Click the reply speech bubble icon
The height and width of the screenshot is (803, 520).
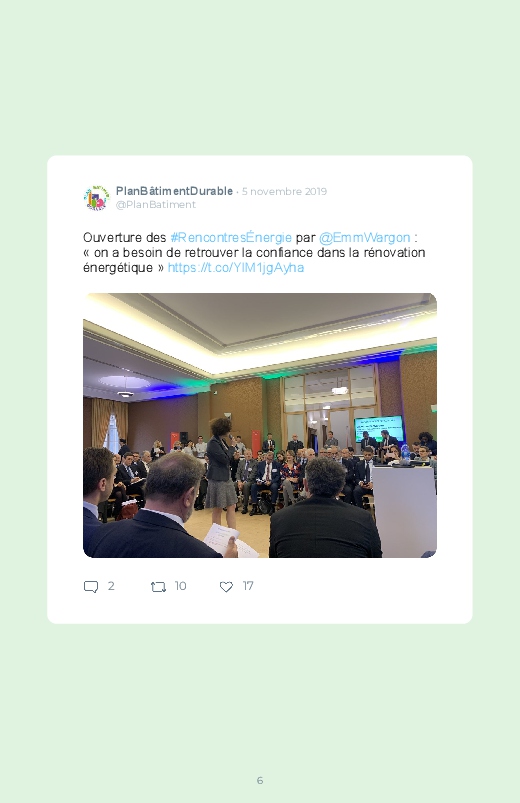tap(91, 586)
